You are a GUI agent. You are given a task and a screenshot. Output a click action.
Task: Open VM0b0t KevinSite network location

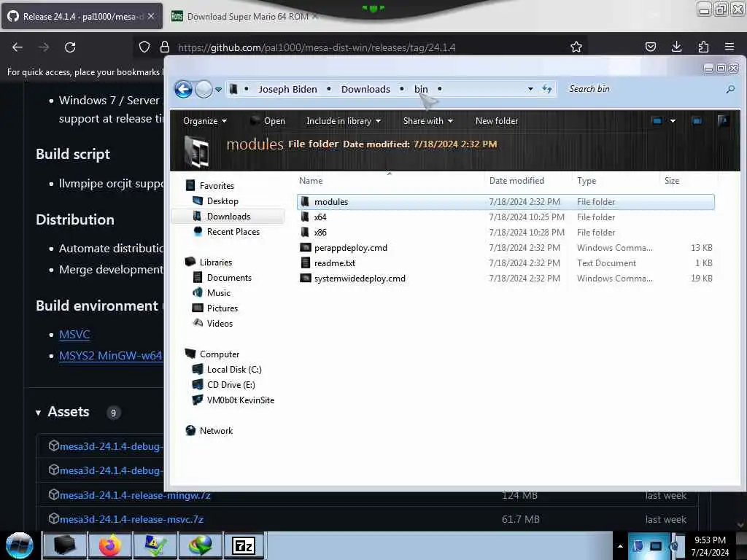coord(240,400)
